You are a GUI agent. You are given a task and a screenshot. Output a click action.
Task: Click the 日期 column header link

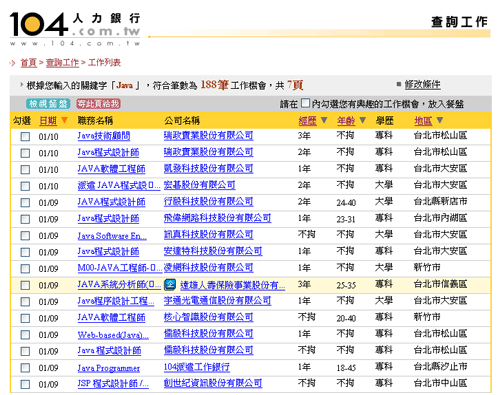click(x=48, y=121)
